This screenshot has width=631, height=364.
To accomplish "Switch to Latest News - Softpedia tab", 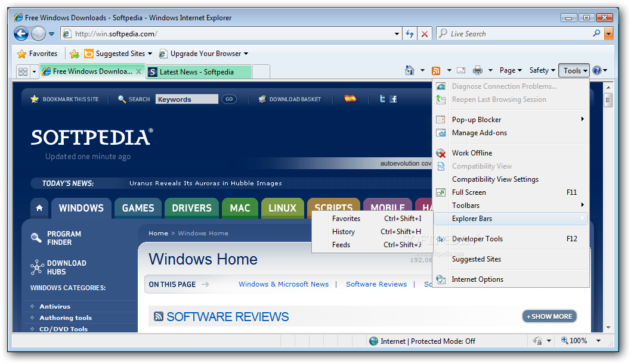I will (199, 72).
